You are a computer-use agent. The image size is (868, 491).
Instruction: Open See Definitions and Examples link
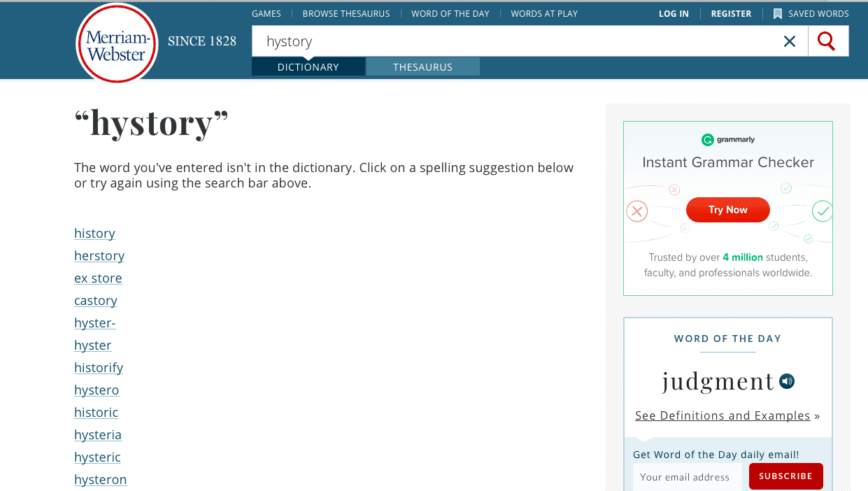coord(723,415)
